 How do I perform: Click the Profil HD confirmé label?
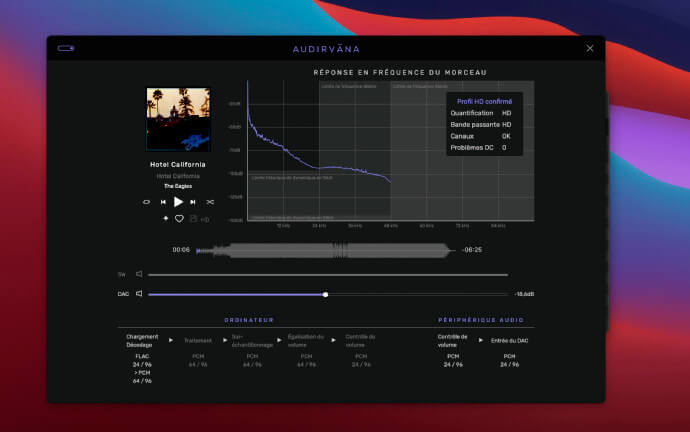coord(484,101)
